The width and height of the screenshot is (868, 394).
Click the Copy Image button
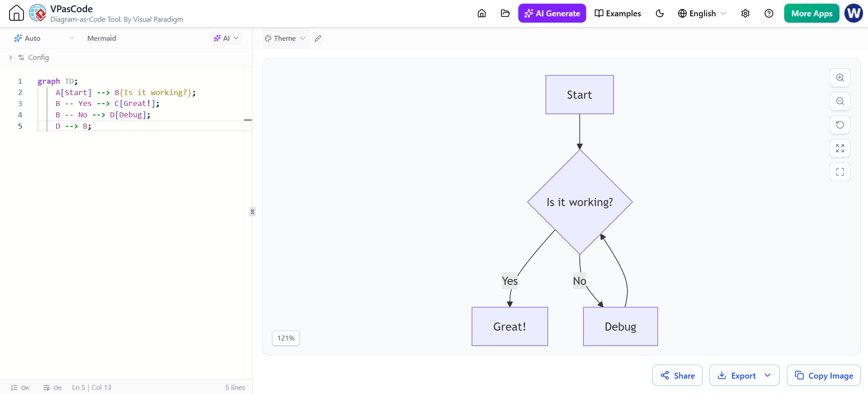click(x=824, y=375)
